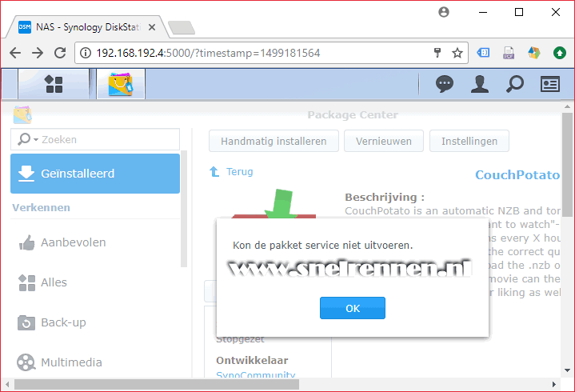Click the colorful cube extension icon
This screenshot has width=575, height=392.
tap(534, 53)
